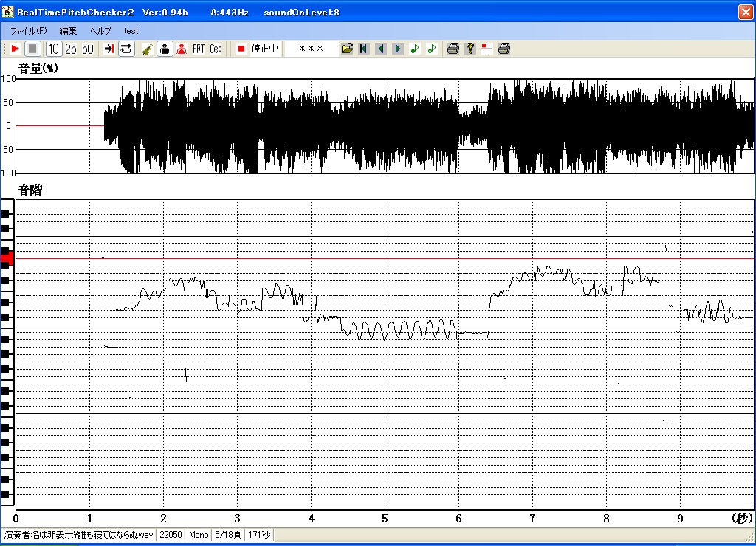Screen dimensions: 756x546
Task: Click the red crosshair cursor icon
Action: pos(487,49)
